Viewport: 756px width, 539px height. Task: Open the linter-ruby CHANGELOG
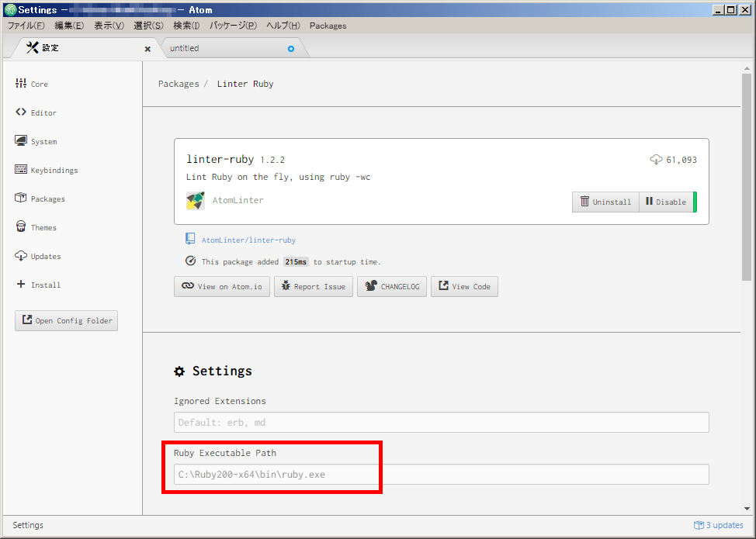tap(391, 286)
